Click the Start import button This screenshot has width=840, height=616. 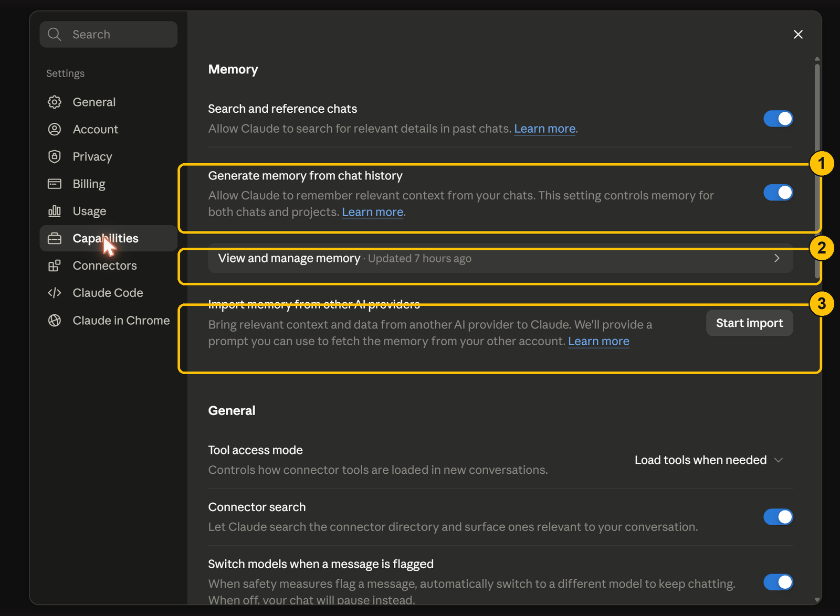click(749, 323)
